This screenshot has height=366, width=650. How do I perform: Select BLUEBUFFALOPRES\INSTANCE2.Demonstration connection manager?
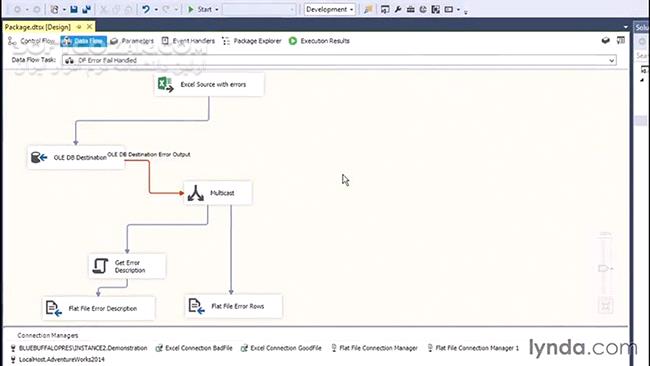pyautogui.click(x=79, y=348)
